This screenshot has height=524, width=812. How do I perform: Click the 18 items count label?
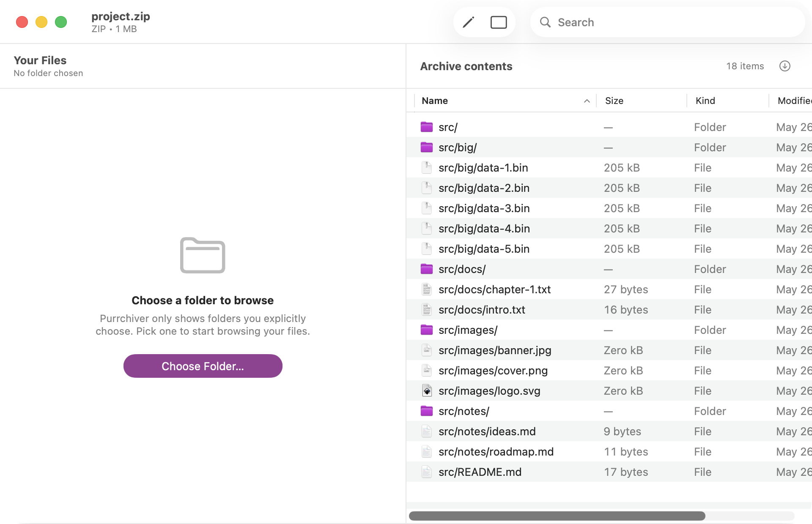tap(745, 66)
